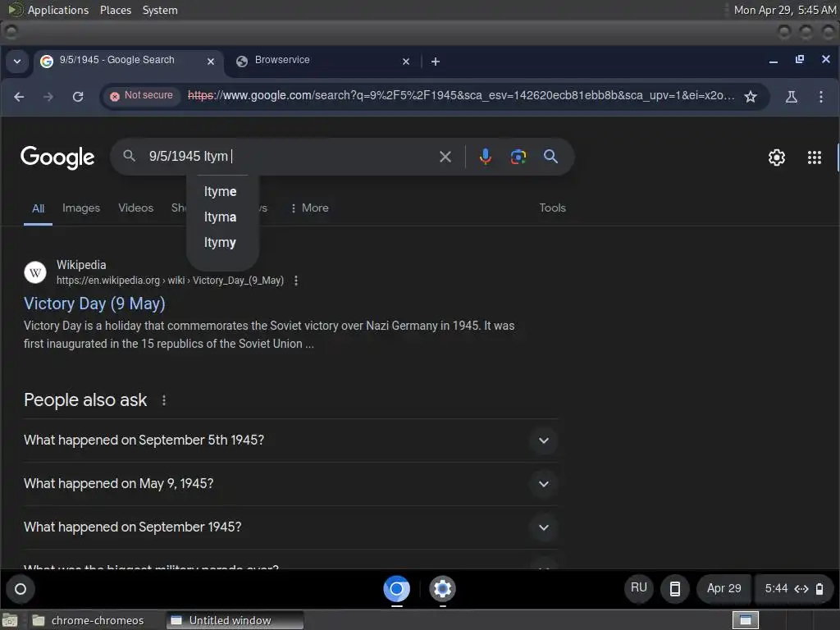This screenshot has height=630, width=840.
Task: Click the workspace switcher in bottom panel
Action: pyautogui.click(x=746, y=620)
